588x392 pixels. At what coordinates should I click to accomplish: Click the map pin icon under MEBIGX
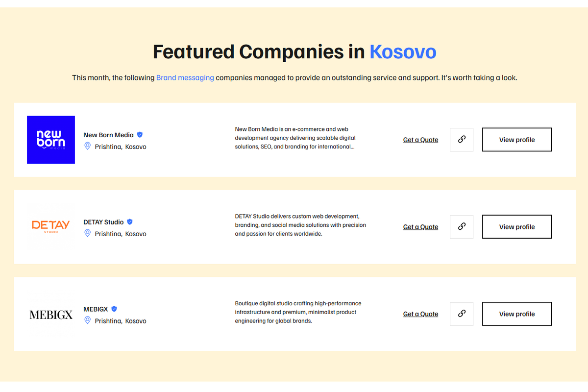click(88, 320)
